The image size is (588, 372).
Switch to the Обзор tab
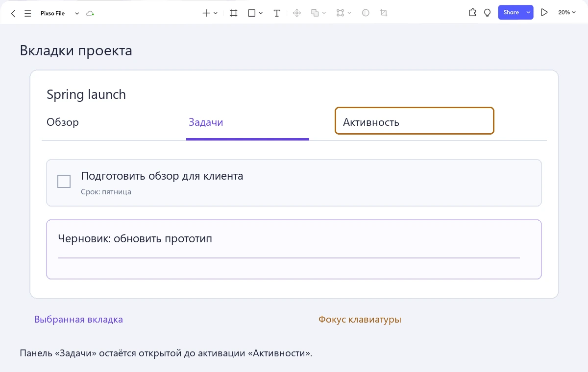[63, 122]
